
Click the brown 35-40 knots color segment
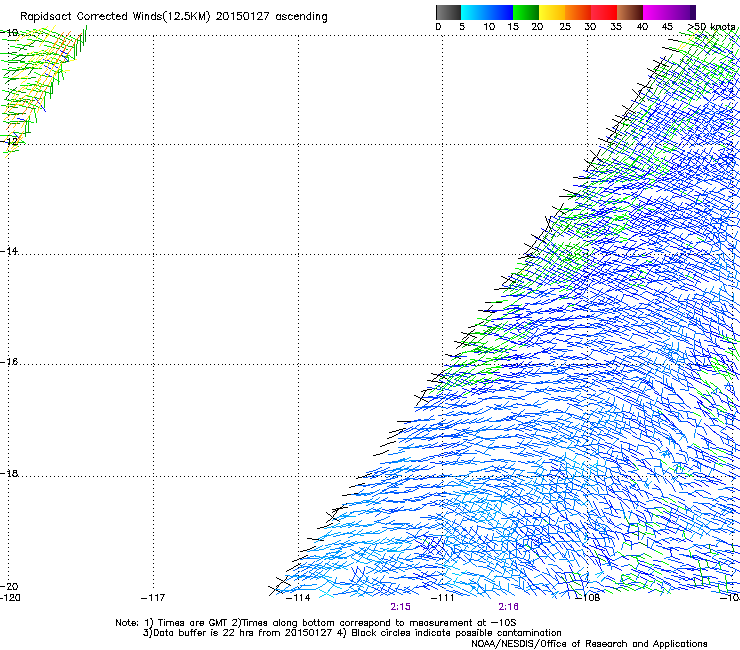(x=630, y=12)
